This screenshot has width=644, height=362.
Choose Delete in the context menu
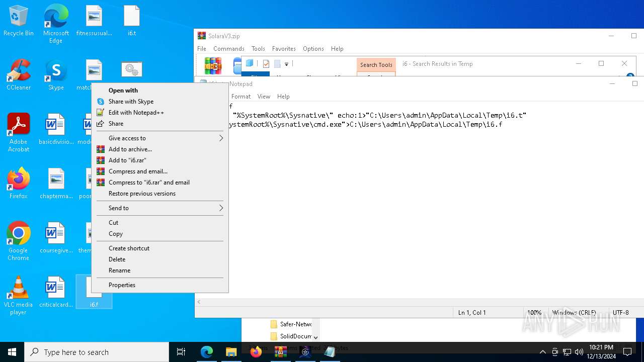click(x=160, y=259)
